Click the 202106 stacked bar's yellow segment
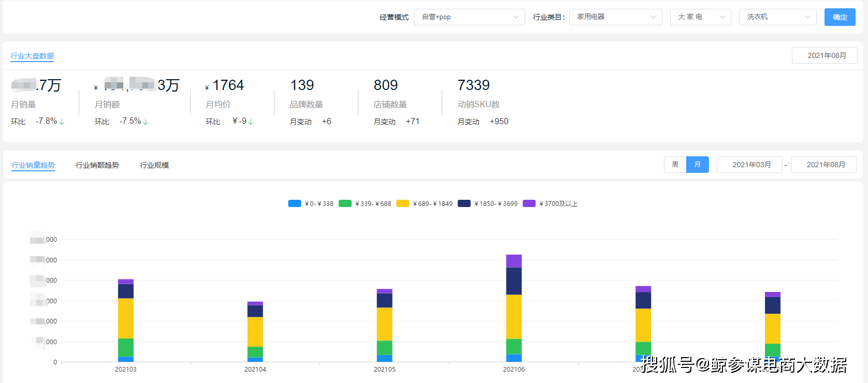The width and height of the screenshot is (868, 383). point(514,317)
